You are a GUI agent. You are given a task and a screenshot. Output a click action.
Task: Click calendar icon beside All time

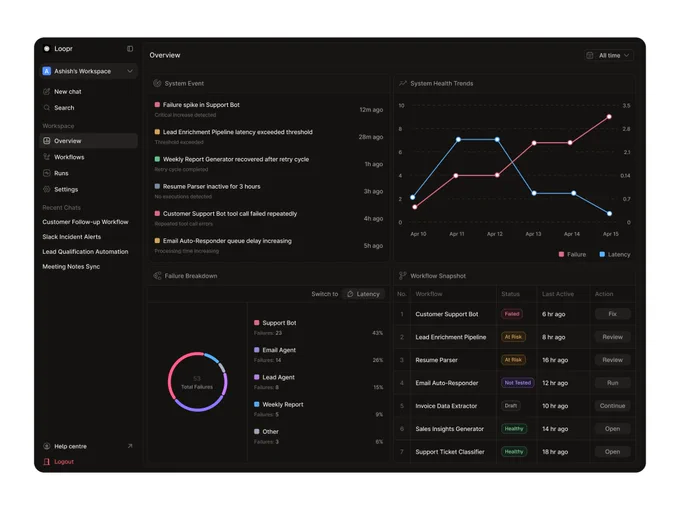coord(590,56)
